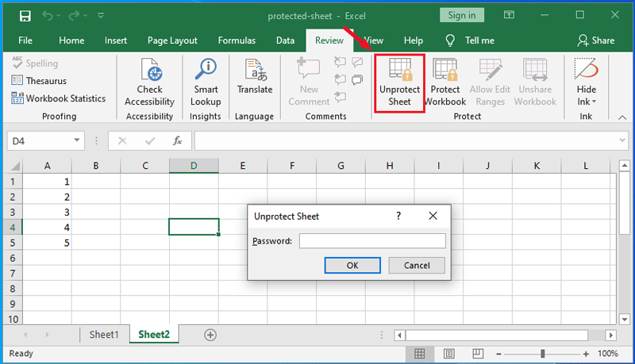Click the Spelling check command
This screenshot has width=635, height=364.
pyautogui.click(x=35, y=63)
